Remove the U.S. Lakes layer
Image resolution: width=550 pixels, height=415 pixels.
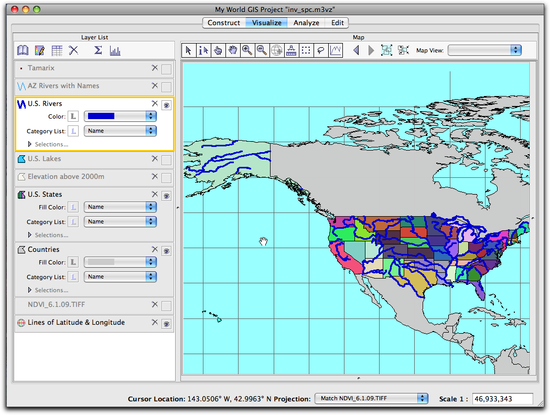tap(155, 159)
